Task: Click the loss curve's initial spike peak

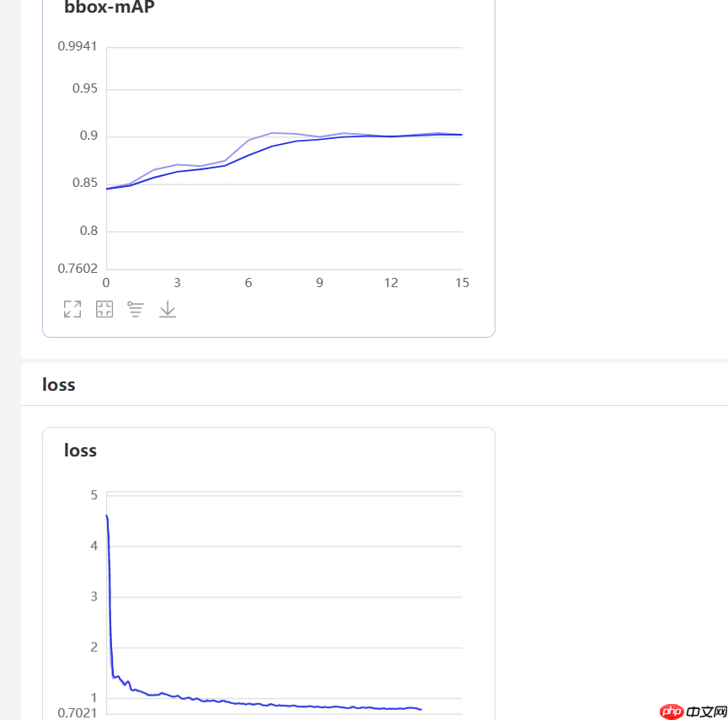Action: click(107, 516)
